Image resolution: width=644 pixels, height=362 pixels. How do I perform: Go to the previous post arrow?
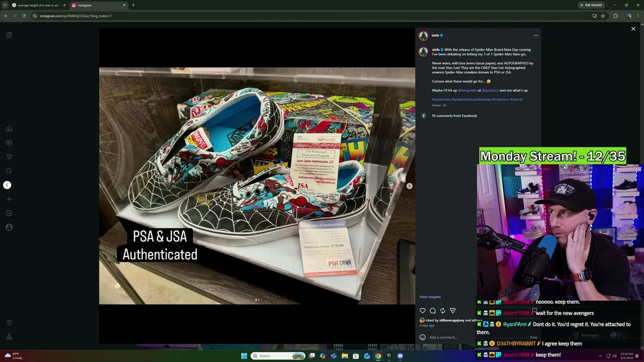pyautogui.click(x=7, y=185)
